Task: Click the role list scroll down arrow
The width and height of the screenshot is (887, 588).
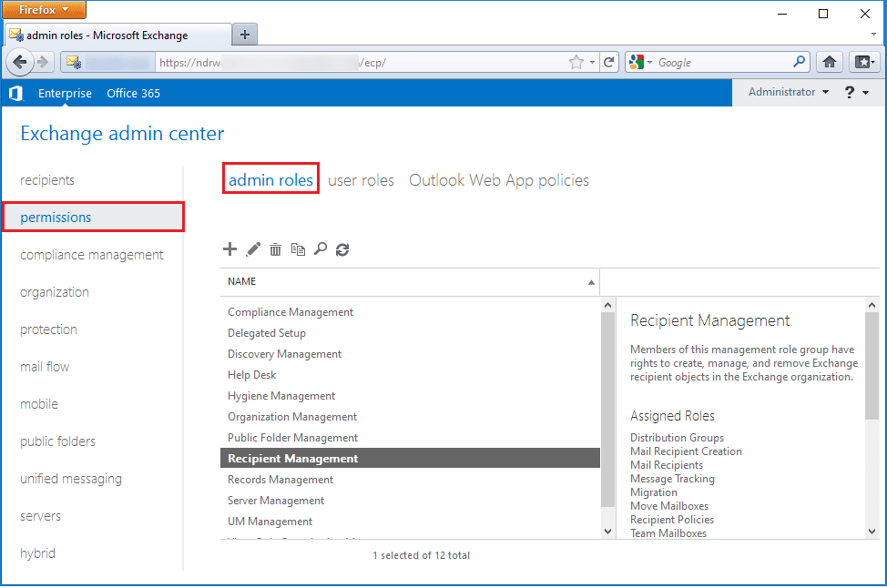Action: coord(608,532)
